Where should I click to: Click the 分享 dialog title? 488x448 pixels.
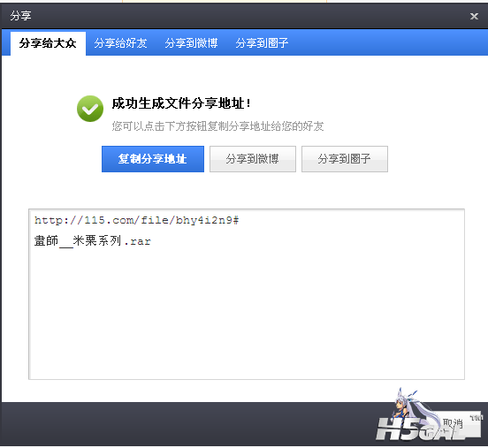[x=20, y=16]
